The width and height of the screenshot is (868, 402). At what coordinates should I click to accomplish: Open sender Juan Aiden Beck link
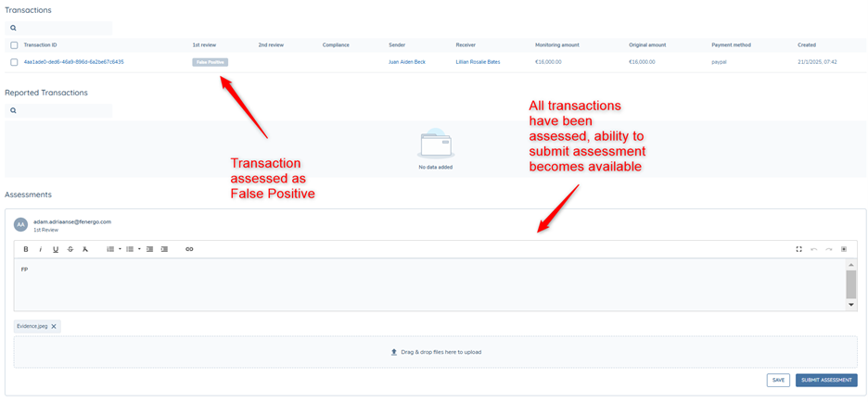[407, 62]
